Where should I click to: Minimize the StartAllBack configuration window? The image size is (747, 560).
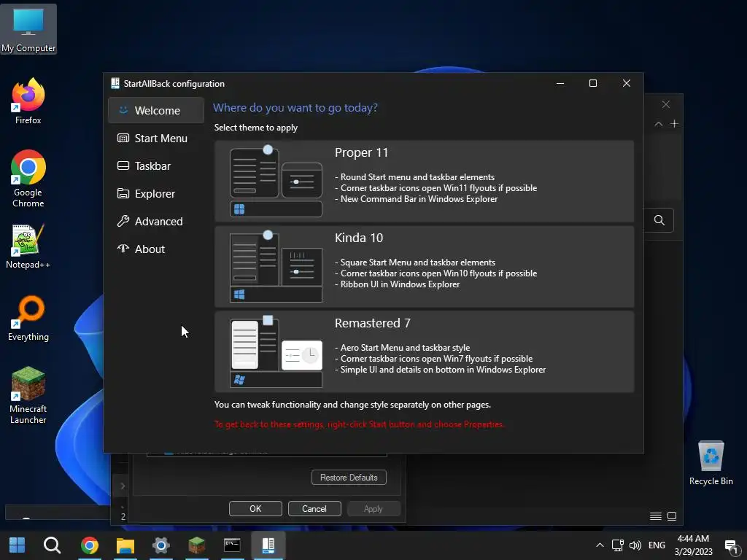tap(560, 83)
